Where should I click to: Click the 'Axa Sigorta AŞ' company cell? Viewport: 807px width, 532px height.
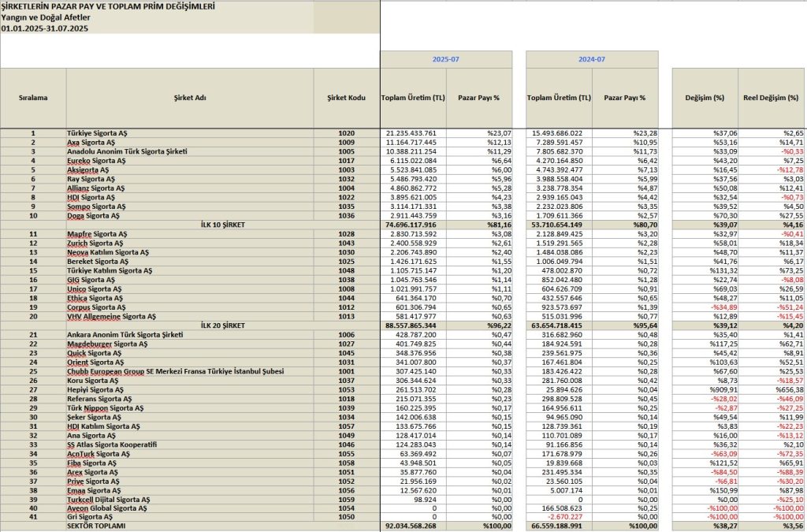(190, 143)
